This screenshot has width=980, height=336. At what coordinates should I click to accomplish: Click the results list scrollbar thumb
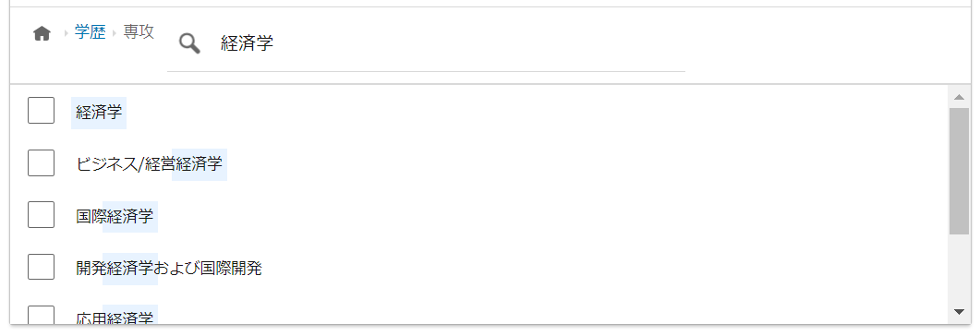pyautogui.click(x=959, y=171)
